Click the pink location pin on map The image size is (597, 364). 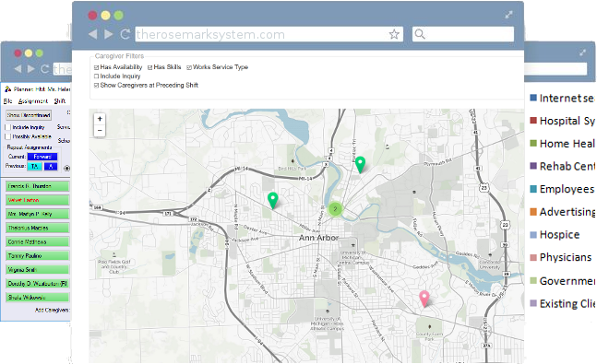pos(424,299)
